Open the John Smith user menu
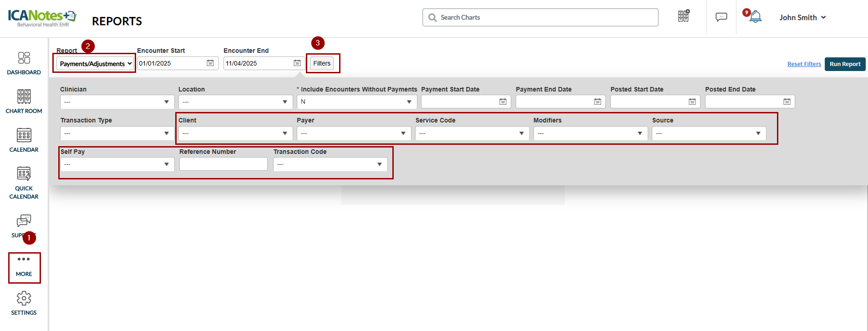This screenshot has width=868, height=331. (x=802, y=17)
